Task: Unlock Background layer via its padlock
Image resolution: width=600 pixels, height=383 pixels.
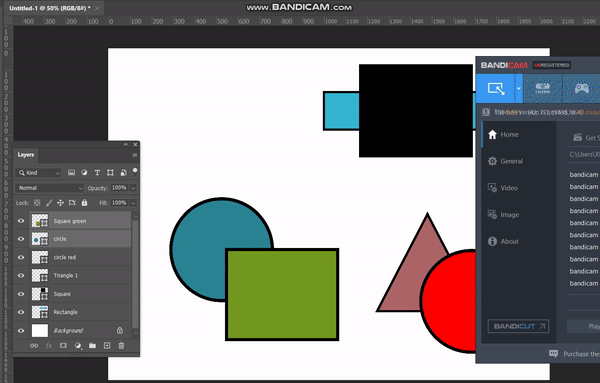Action: [x=120, y=330]
